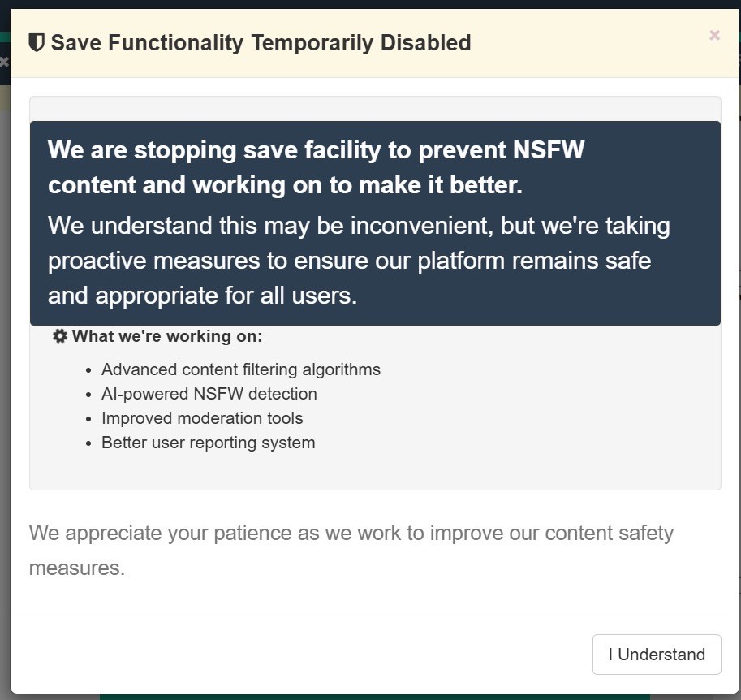Click the Save Functionality Temporarily Disabled title
Image resolution: width=741 pixels, height=700 pixels.
(261, 43)
